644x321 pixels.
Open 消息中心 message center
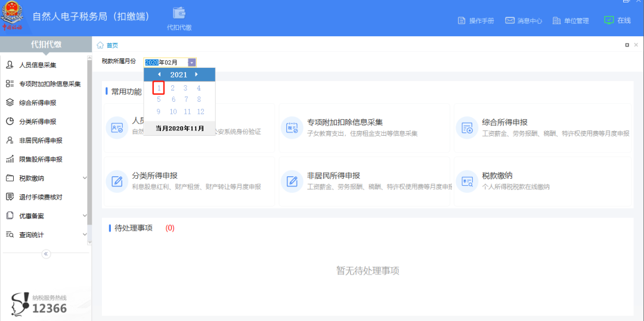[524, 20]
